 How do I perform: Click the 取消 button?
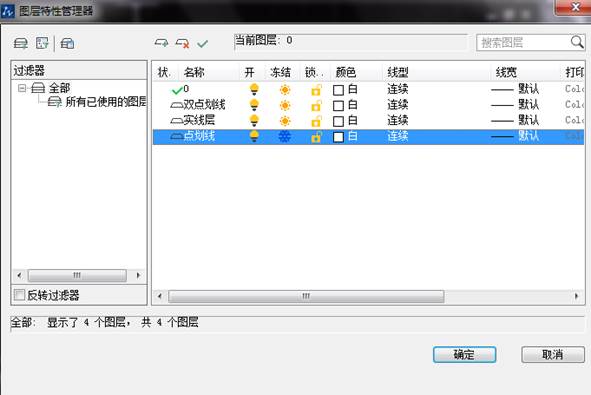click(x=553, y=355)
